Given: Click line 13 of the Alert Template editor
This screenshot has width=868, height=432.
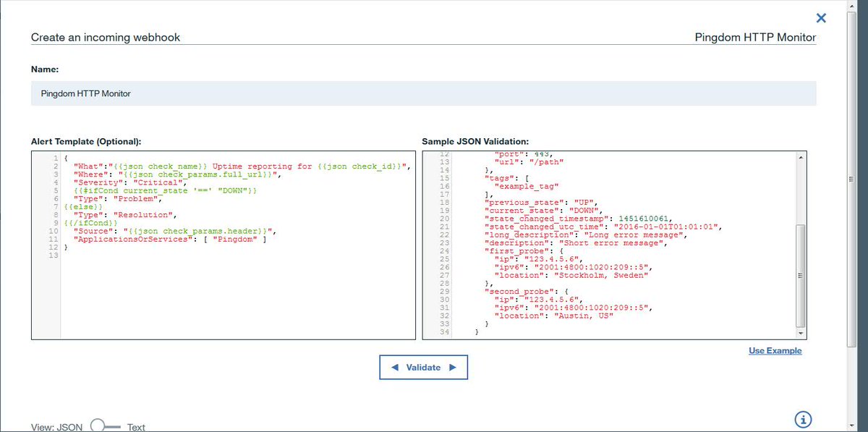Looking at the screenshot, I should pos(238,255).
